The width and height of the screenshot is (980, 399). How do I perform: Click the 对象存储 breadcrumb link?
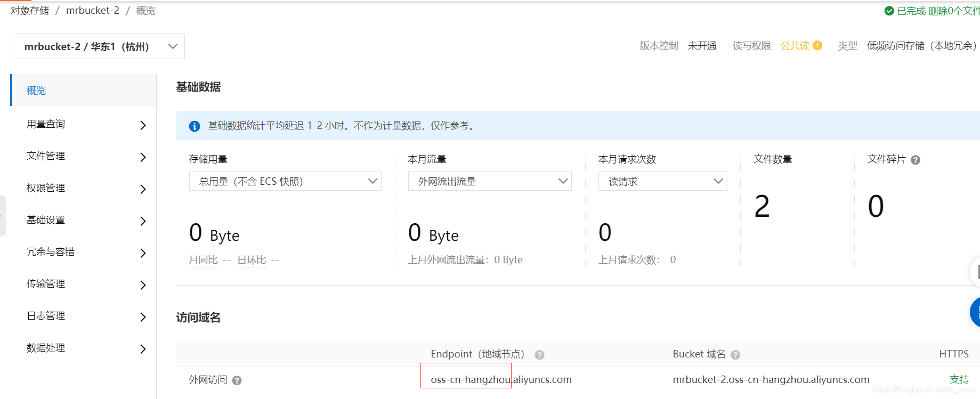[x=30, y=11]
